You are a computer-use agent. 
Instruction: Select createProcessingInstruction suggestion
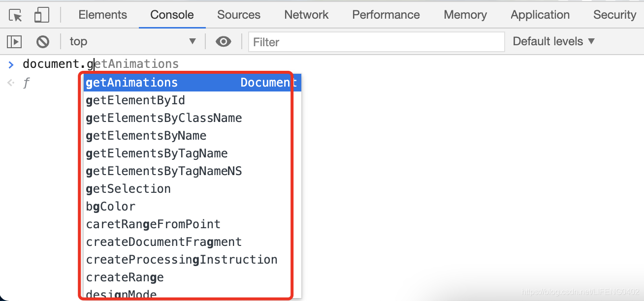click(192, 260)
